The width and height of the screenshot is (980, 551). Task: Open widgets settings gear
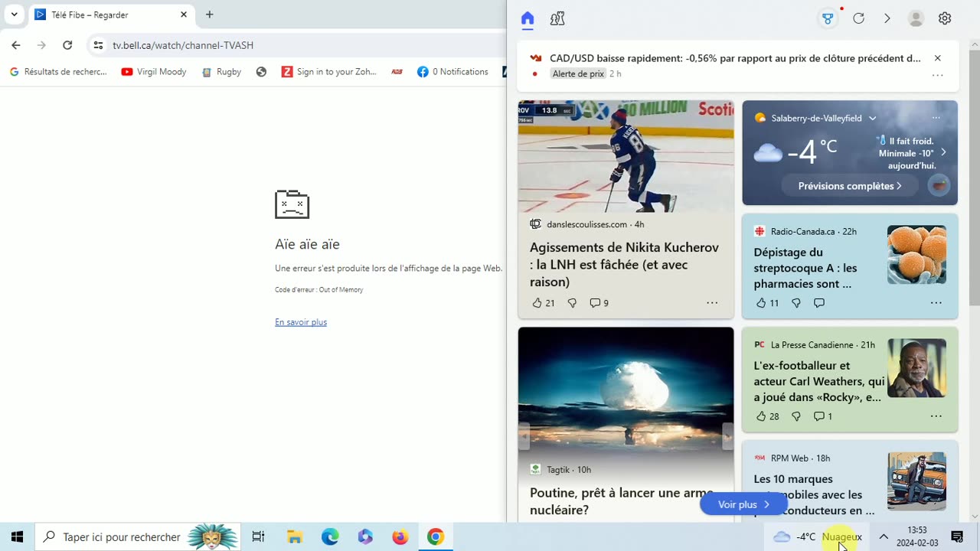pos(945,19)
